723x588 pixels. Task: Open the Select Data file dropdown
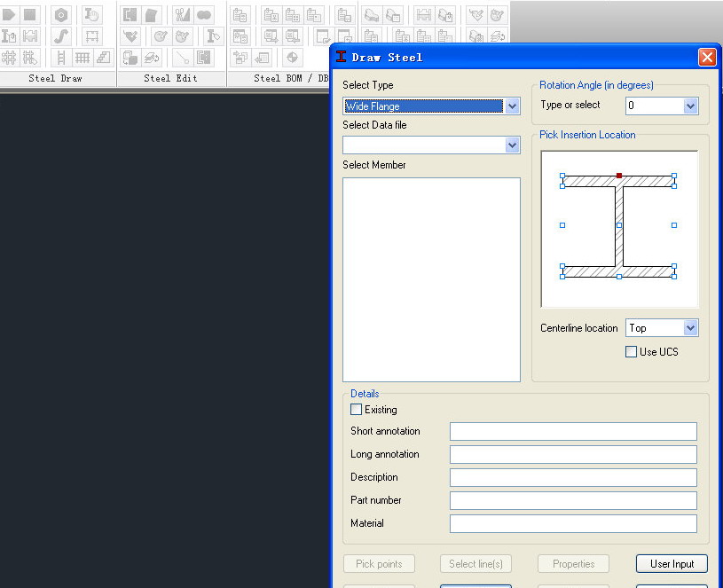coord(512,145)
